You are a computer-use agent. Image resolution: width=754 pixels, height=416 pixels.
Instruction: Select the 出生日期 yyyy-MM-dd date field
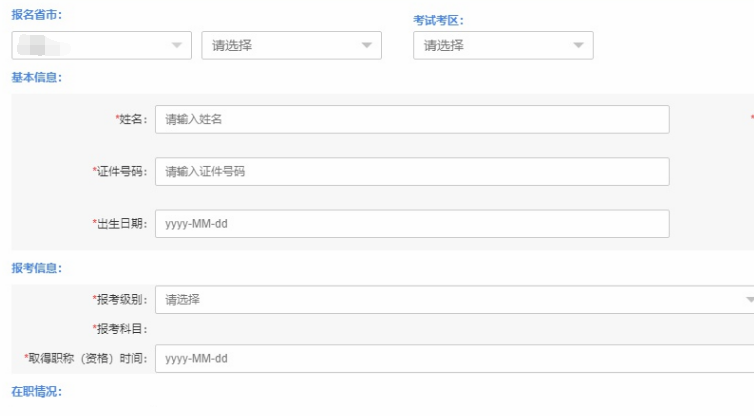tap(411, 223)
